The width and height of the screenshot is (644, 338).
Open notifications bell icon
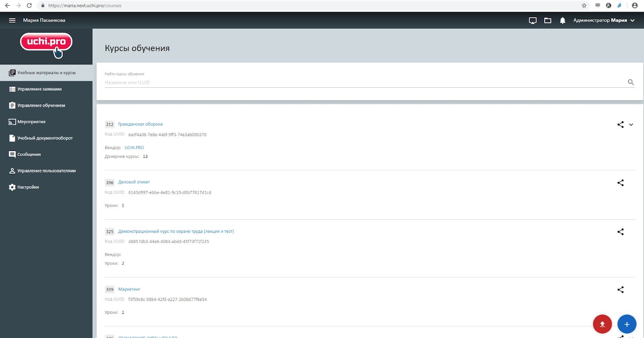(x=562, y=21)
